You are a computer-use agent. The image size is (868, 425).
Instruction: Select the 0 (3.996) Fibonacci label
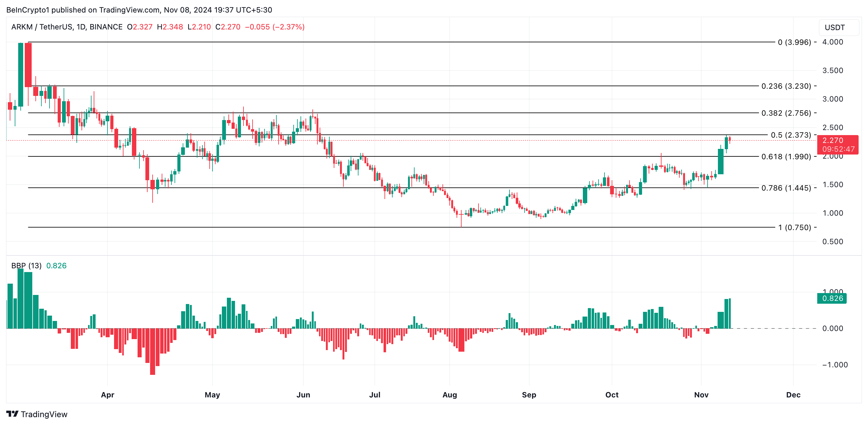pyautogui.click(x=794, y=42)
